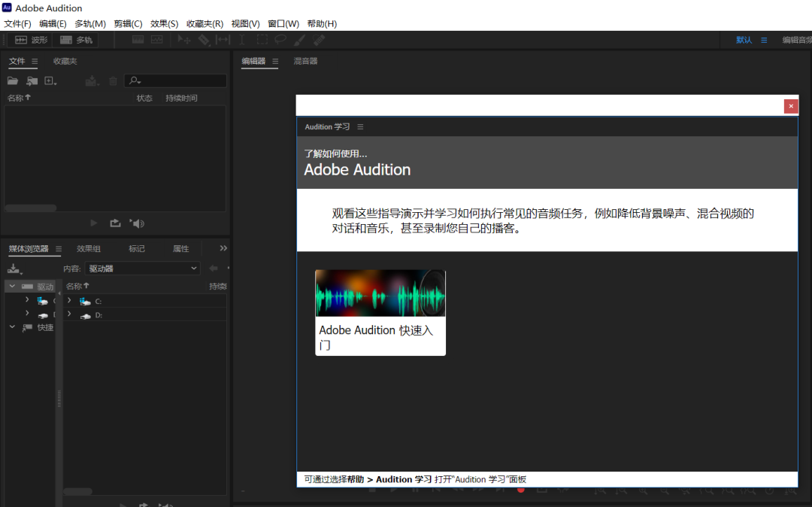Viewport: 812px width, 507px height.
Task: Click the delete trash icon in Files panel
Action: (x=113, y=80)
